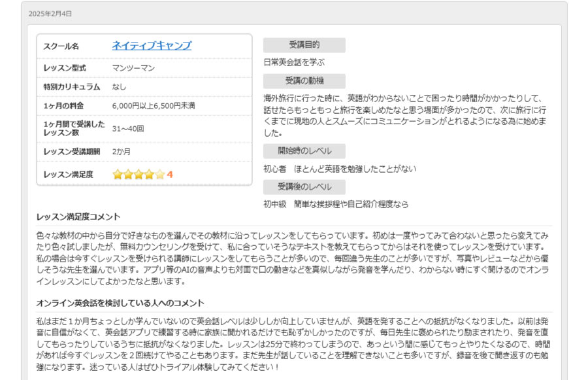588x380 pixels.
Task: Click the 1ヶ月の料金 value text
Action: [154, 106]
